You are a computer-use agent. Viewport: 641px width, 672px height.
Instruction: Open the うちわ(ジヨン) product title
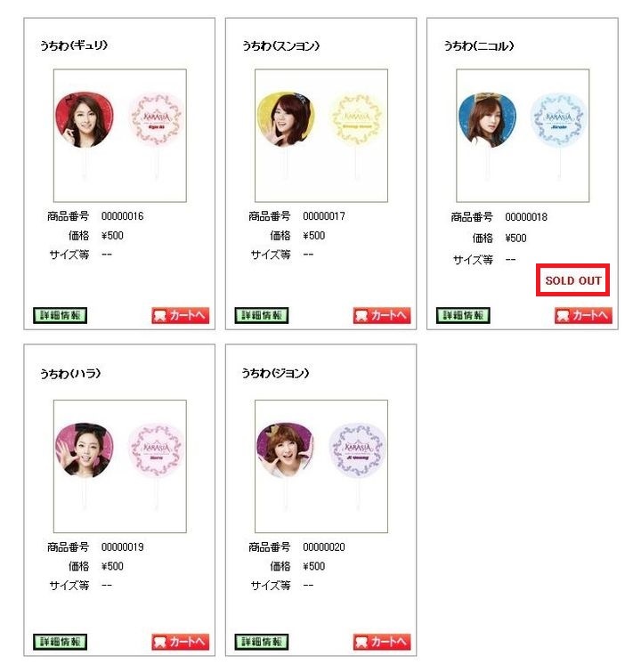click(276, 373)
